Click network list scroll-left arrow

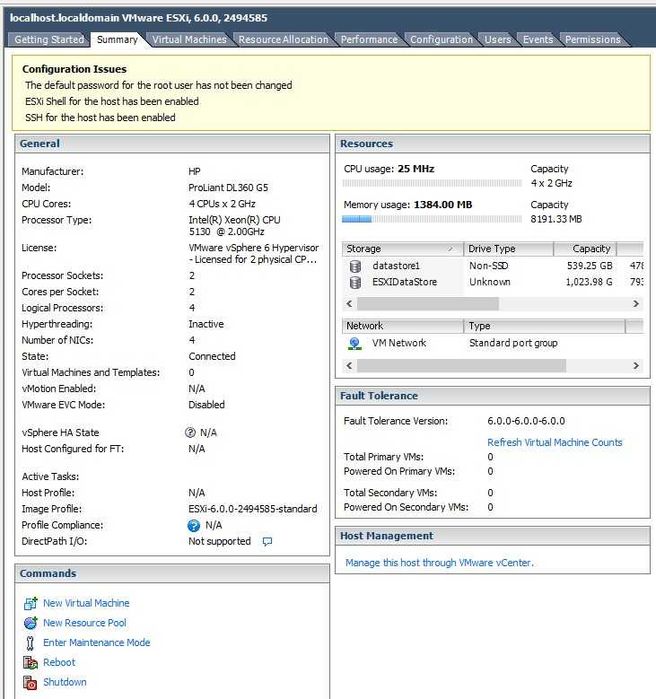click(x=349, y=366)
